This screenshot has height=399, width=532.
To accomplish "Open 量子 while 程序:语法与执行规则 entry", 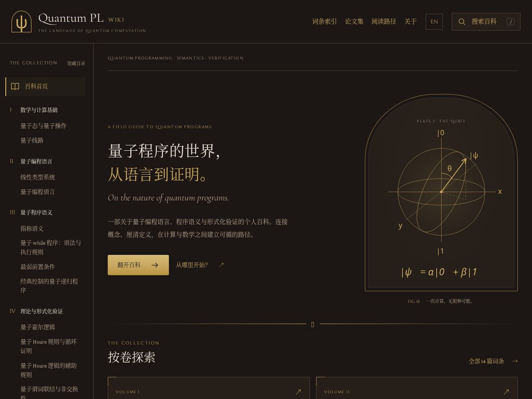I will tap(51, 247).
